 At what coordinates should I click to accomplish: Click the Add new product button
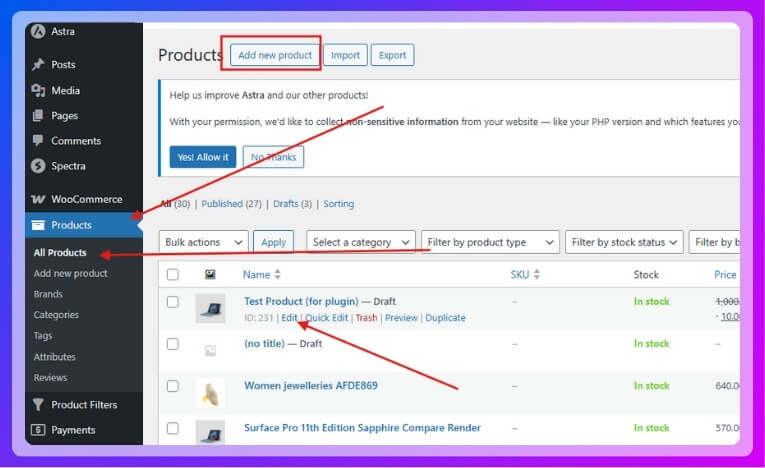point(275,55)
